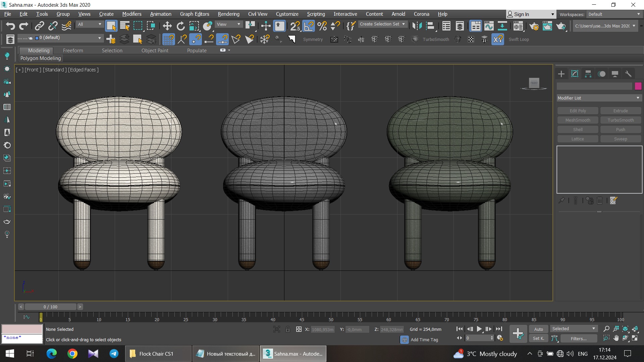Open the Create command panel tab
Image resolution: width=644 pixels, height=362 pixels.
(561, 74)
